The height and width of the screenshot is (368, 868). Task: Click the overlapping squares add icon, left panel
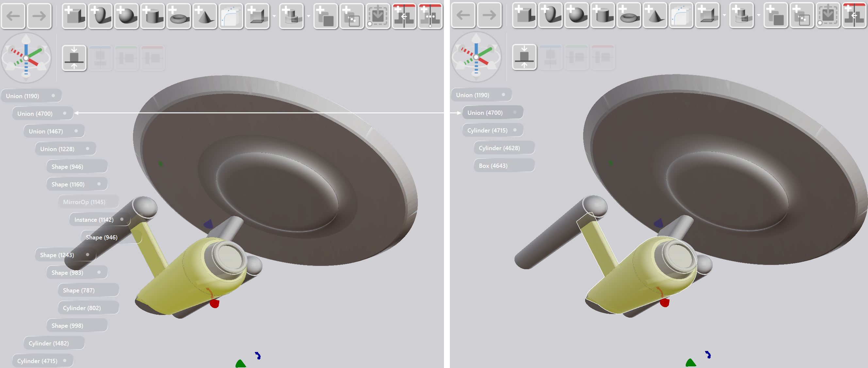coord(325,16)
